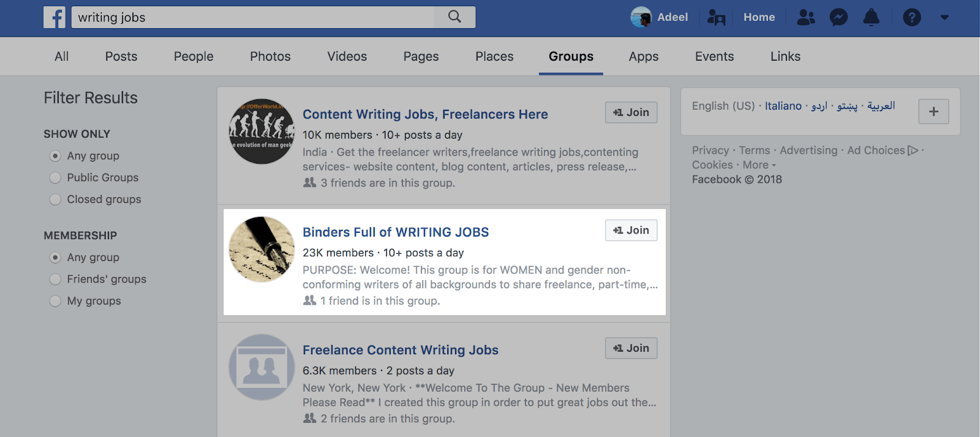
Task: Open Friend Requests icon
Action: (x=805, y=17)
